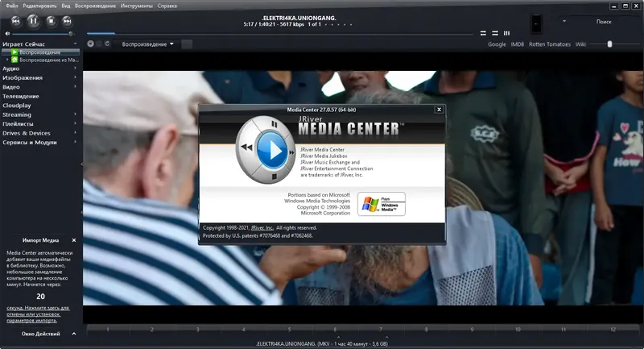Click the JRiver, Inc. link in dialog

262,227
